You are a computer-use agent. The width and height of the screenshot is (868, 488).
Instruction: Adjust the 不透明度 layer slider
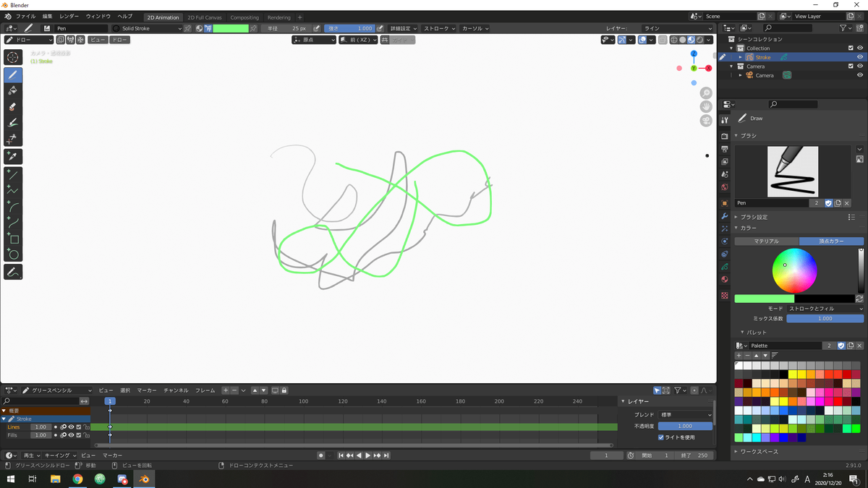coord(685,427)
